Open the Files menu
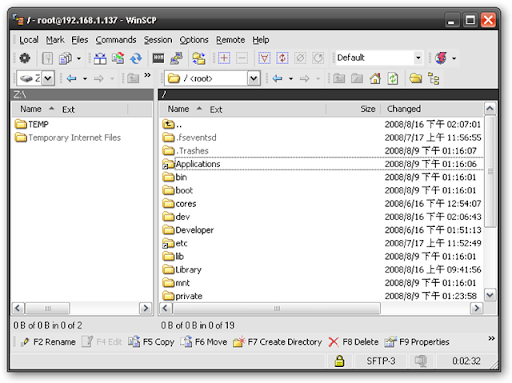This screenshot has height=383, width=512. (80, 40)
